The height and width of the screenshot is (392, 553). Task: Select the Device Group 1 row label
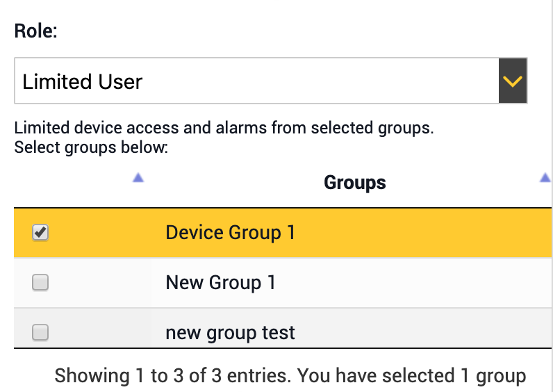tap(230, 233)
